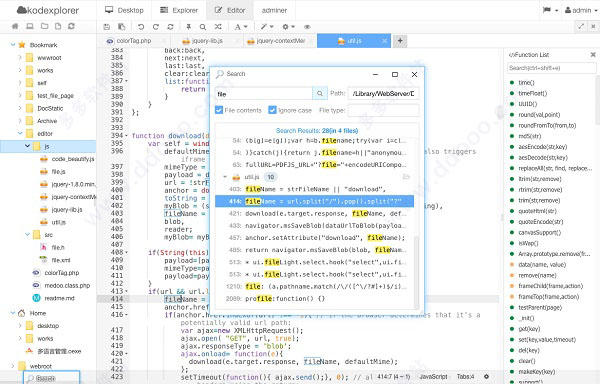The height and width of the screenshot is (384, 600).
Task: Save the current file
Action: point(107,27)
